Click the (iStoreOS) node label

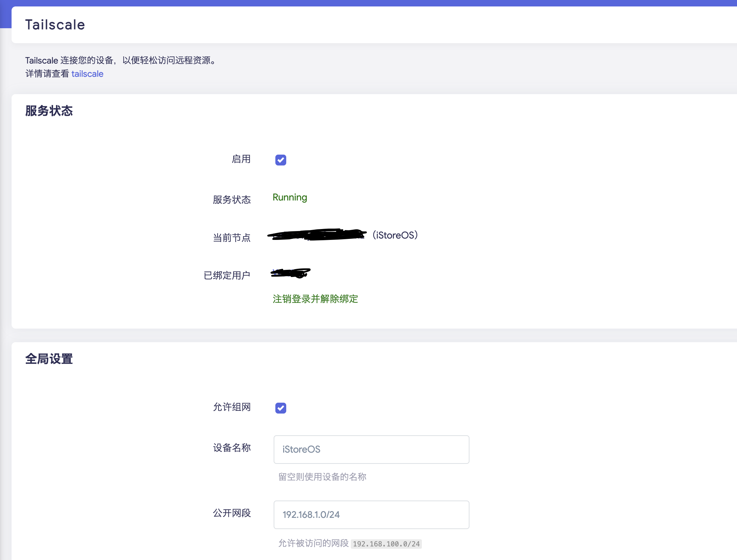point(395,235)
